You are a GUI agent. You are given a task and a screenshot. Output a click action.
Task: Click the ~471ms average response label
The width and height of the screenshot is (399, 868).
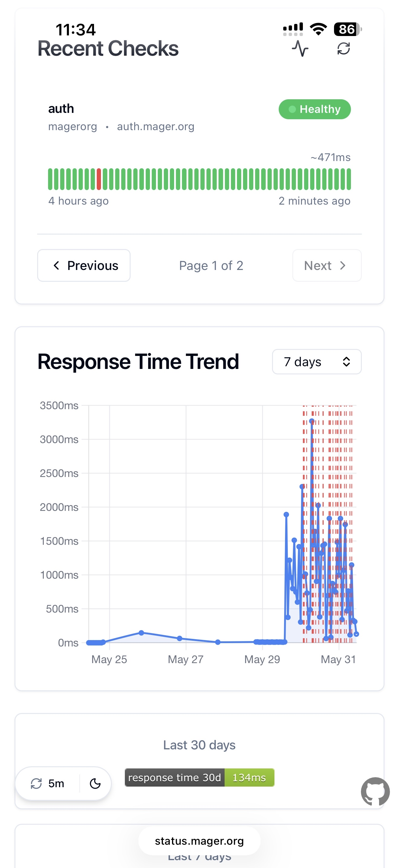coord(330,157)
